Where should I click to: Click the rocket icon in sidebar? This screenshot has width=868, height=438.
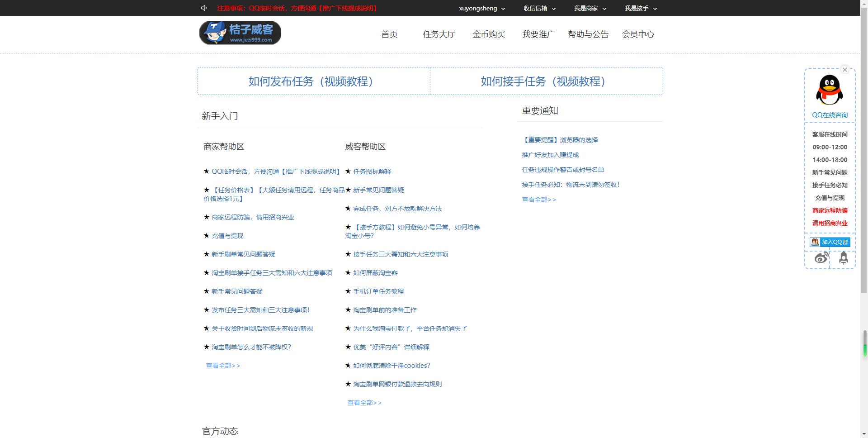(x=843, y=258)
